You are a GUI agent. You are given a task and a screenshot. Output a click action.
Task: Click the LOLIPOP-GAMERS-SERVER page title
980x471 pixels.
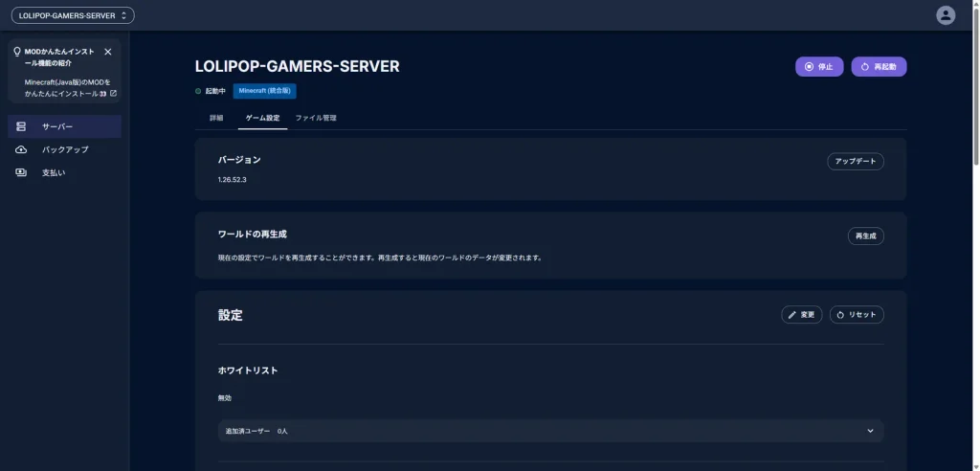click(298, 66)
